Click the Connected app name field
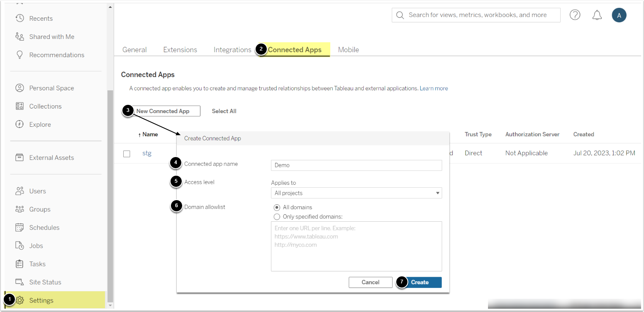The height and width of the screenshot is (312, 644). (356, 165)
